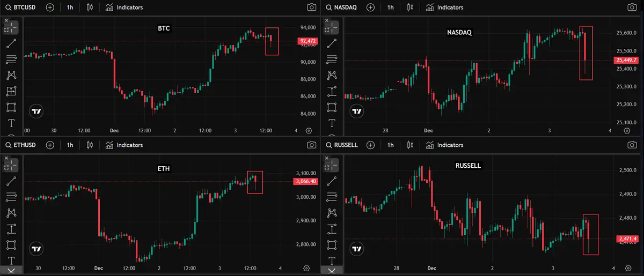Select the rectangle shape tool in RUSSELL chart
The height and width of the screenshot is (276, 644).
click(x=331, y=245)
